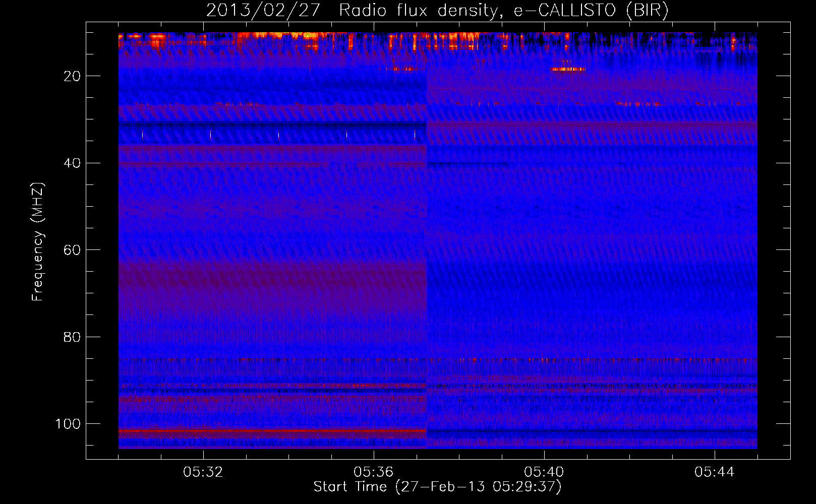The width and height of the screenshot is (816, 504).
Task: Click the '60' frequency tick label
Action: coord(72,250)
